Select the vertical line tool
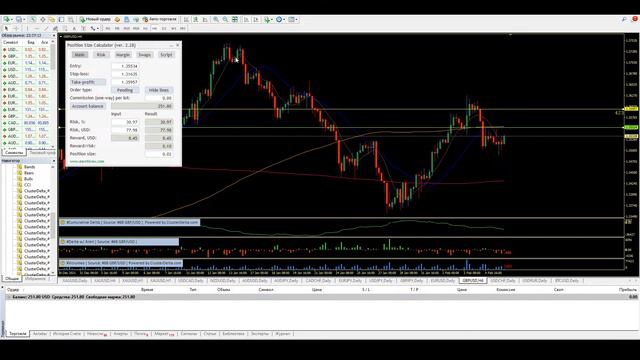This screenshot has width=640, height=360. (27, 28)
